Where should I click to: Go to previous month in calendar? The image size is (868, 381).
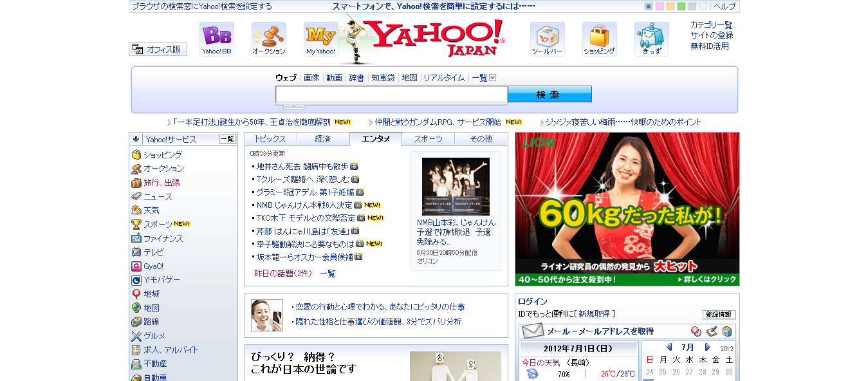click(669, 347)
